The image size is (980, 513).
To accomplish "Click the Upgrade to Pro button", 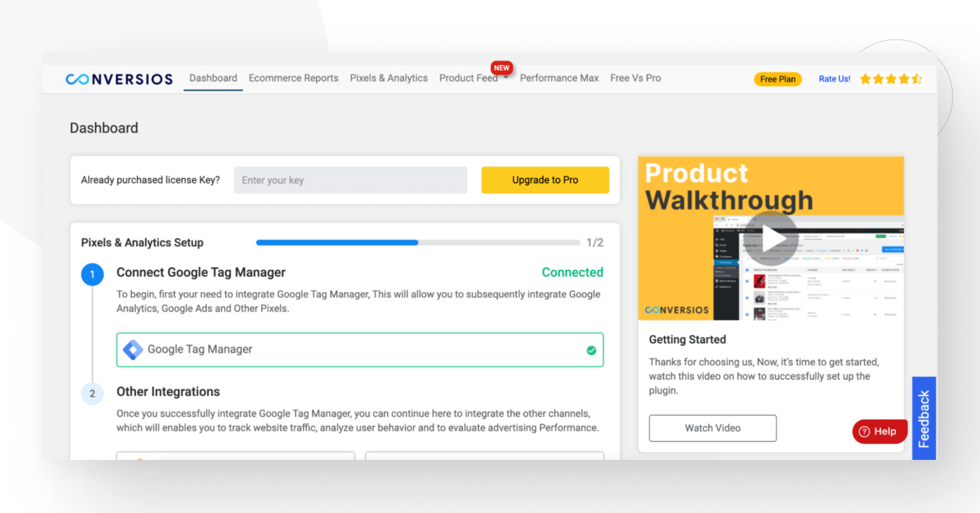I will coord(545,179).
